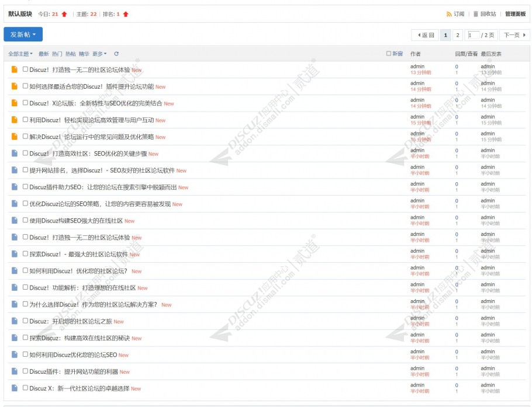Image resolution: width=532 pixels, height=407 pixels.
Task: Open thread 优化Discuz论坛的SEO策略
Action: point(100,204)
